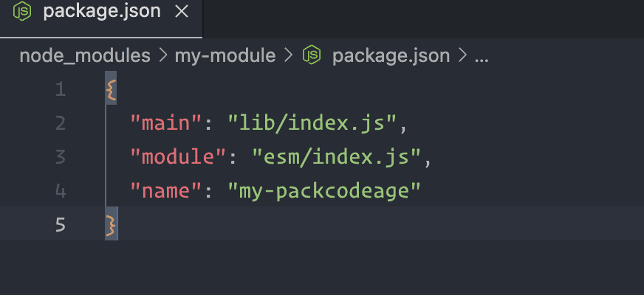Click line number 4 in gutter
This screenshot has height=295, width=644.
[60, 191]
